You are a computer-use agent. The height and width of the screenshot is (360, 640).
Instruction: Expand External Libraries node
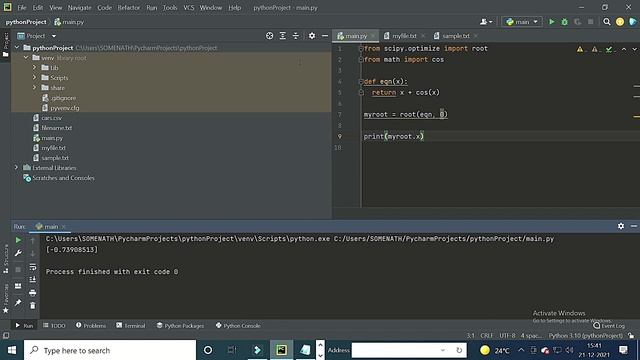point(16,167)
